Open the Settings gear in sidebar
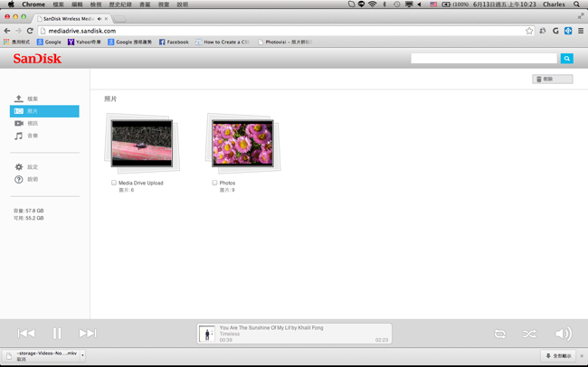Viewport: 588px width, 367px height. [x=44, y=167]
